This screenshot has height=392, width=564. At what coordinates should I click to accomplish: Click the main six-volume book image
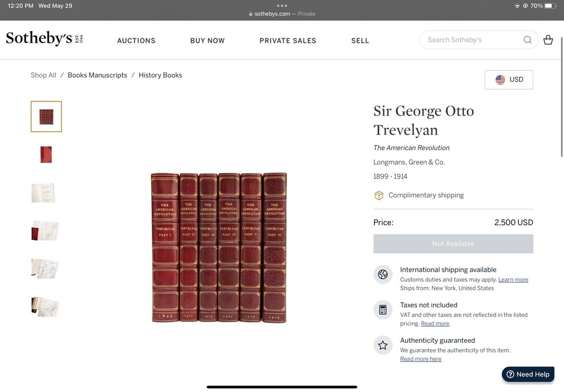[219, 248]
